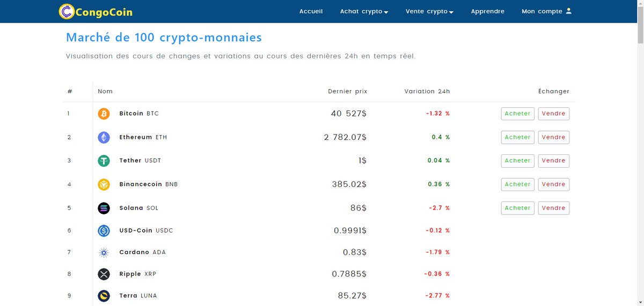Click the USD-Coin coin icon
Viewport: 644px width, 306px height.
[x=104, y=230]
